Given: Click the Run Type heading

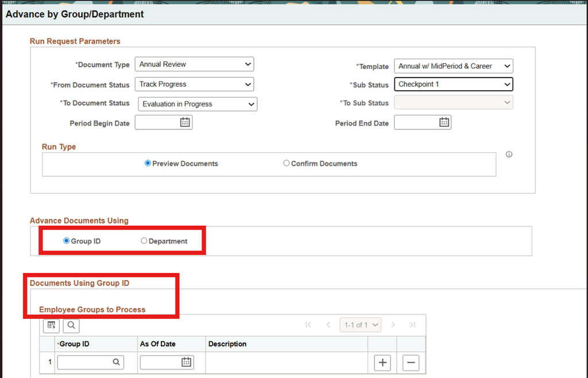Looking at the screenshot, I should point(59,146).
